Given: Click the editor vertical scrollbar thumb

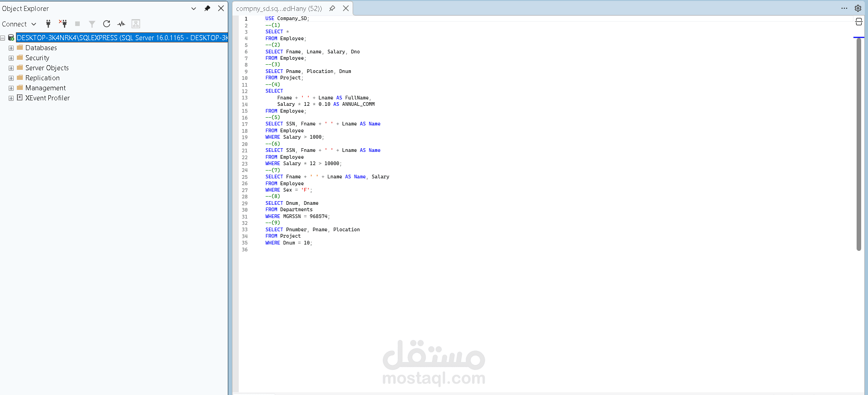Looking at the screenshot, I should click(859, 144).
